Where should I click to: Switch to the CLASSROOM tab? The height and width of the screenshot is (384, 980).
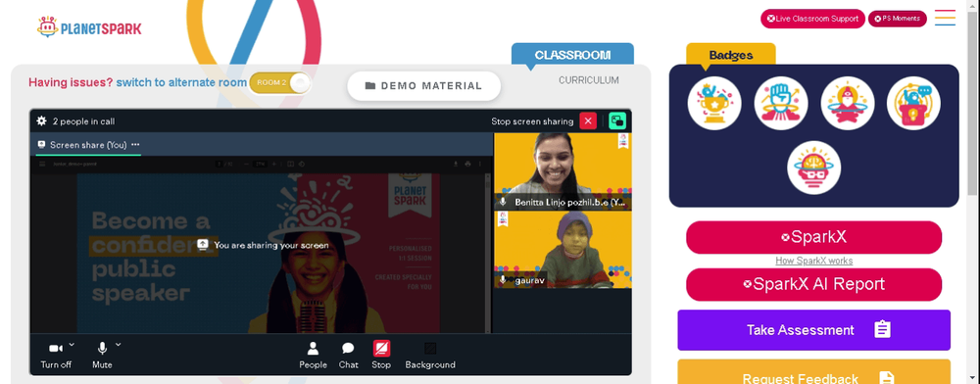[572, 55]
